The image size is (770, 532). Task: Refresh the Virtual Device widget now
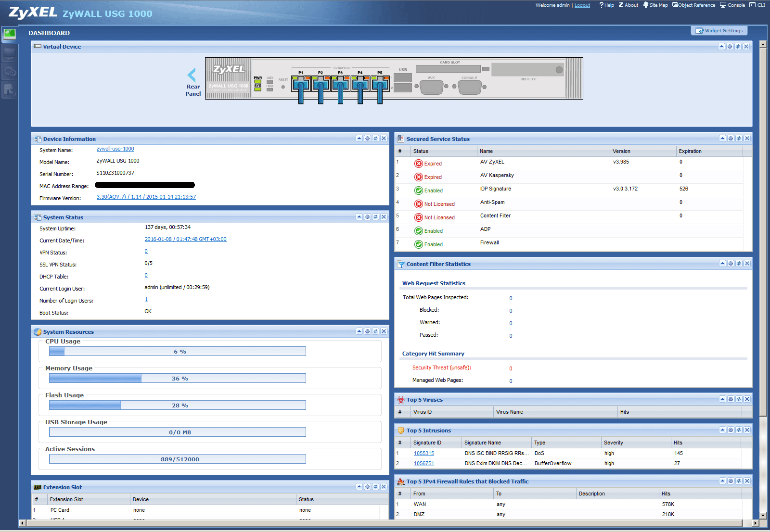click(x=738, y=47)
